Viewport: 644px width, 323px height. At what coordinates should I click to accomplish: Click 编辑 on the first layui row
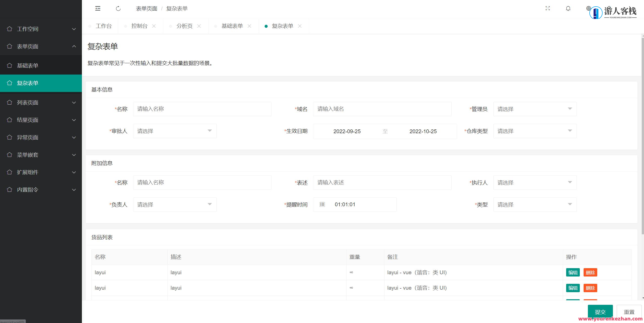tap(572, 272)
